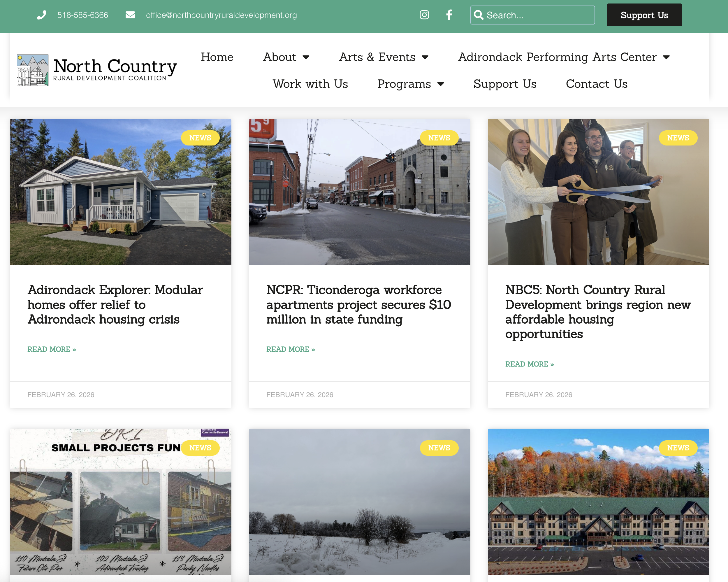
Task: Click the date under NCPR Ticonderoga article
Action: tap(300, 395)
